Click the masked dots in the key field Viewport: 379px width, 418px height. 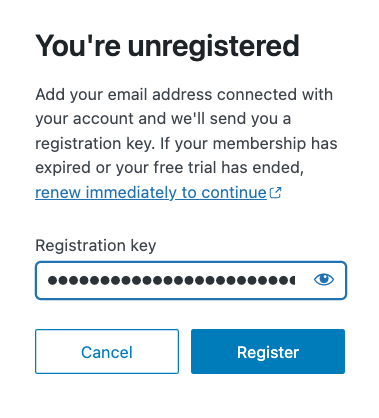click(x=171, y=280)
